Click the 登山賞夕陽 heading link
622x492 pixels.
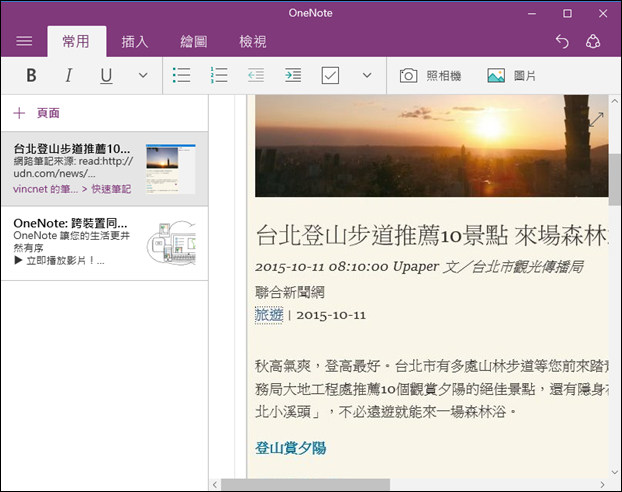[290, 448]
